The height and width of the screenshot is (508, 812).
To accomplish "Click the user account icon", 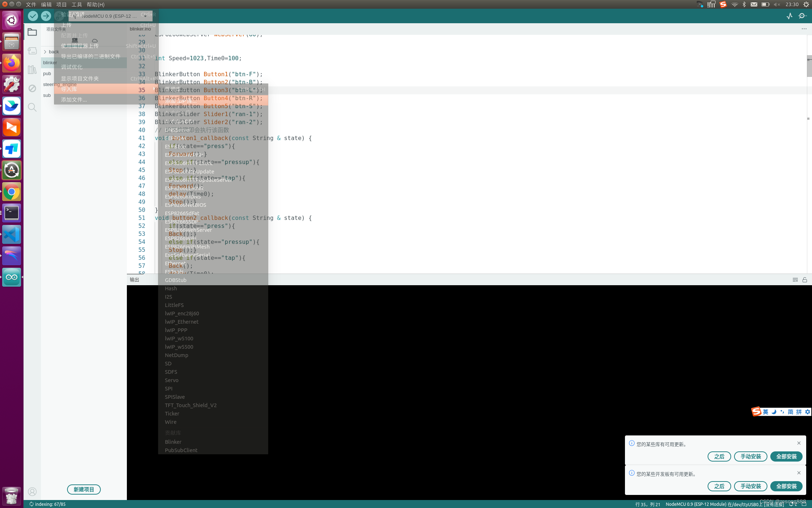I will 32,492.
